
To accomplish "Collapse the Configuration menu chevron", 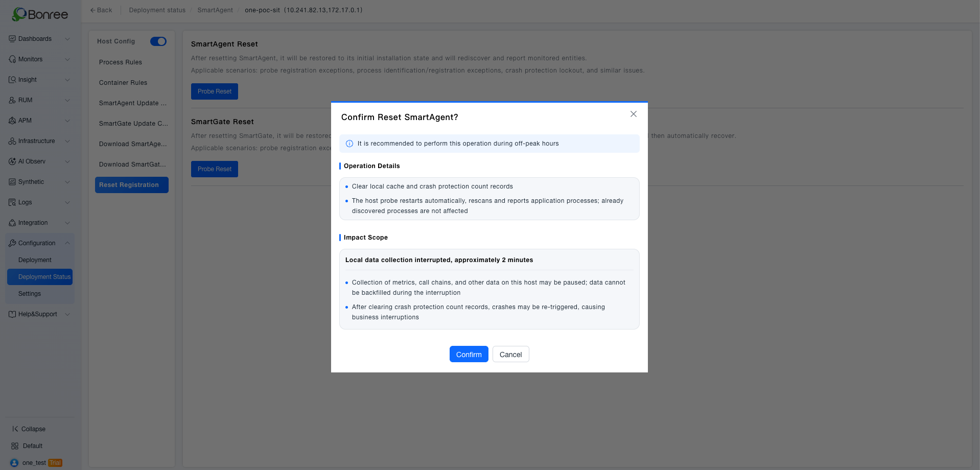I will click(x=67, y=243).
